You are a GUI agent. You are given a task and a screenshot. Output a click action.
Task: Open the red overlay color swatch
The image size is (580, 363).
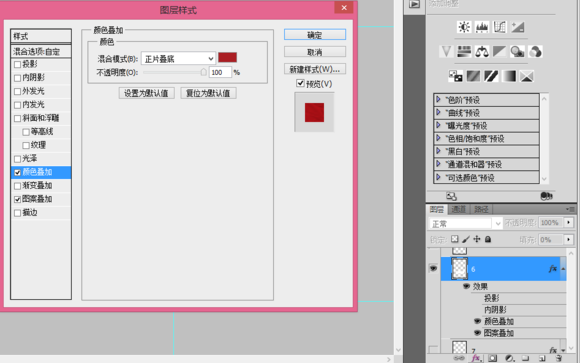(227, 57)
